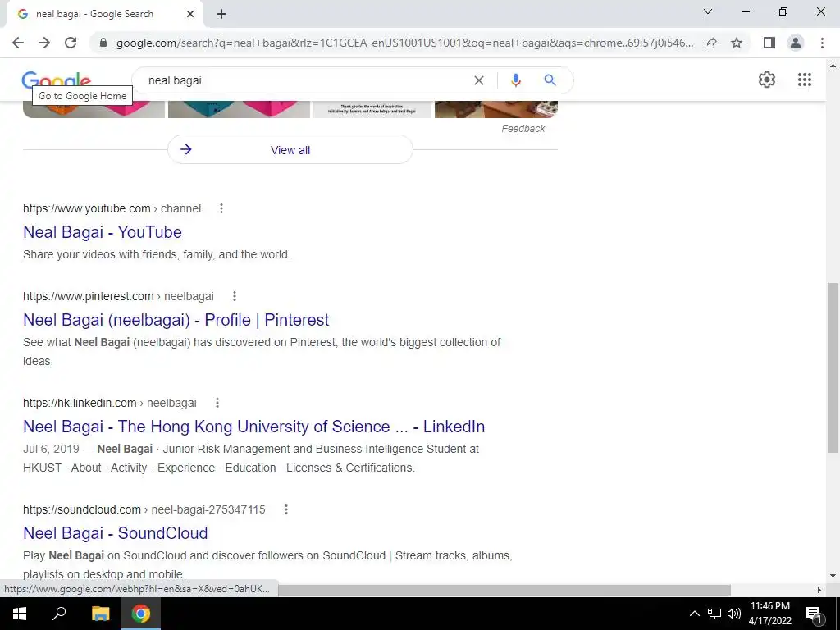Click the pinterest.com neelbagai URL text
This screenshot has height=630, width=840.
118,296
